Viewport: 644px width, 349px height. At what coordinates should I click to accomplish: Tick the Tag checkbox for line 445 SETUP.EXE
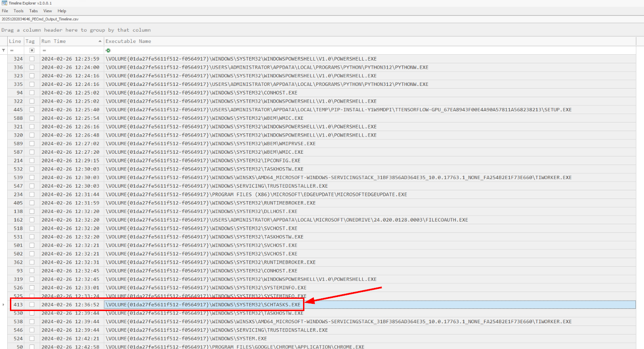tap(32, 110)
